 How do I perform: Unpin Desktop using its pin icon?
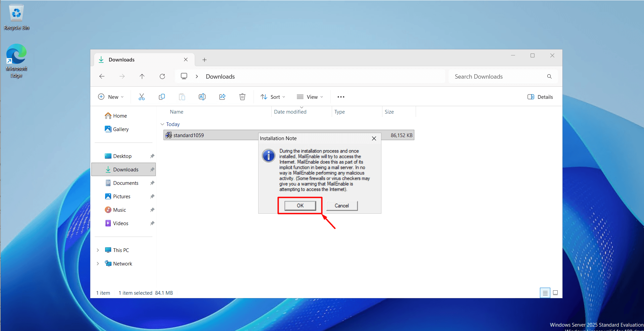[152, 156]
